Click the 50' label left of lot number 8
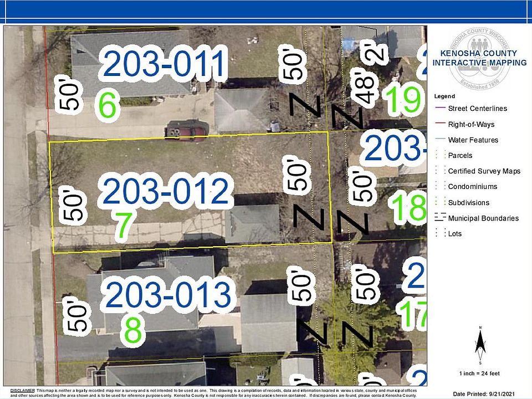Viewport: 532px width, 399px height. [x=78, y=315]
